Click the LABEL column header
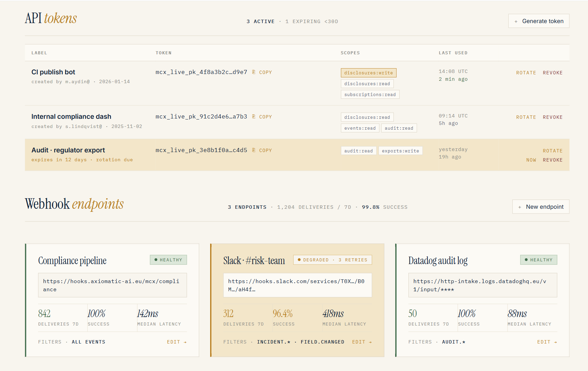The width and height of the screenshot is (588, 371). [39, 53]
